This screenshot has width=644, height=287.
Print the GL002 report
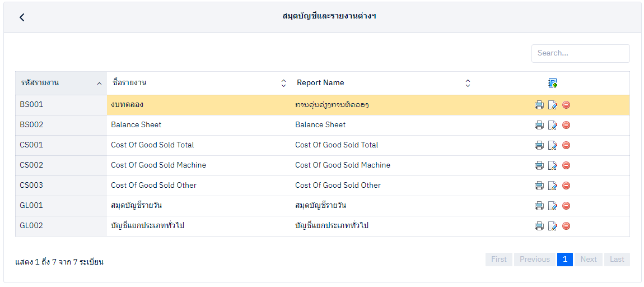[x=539, y=226]
